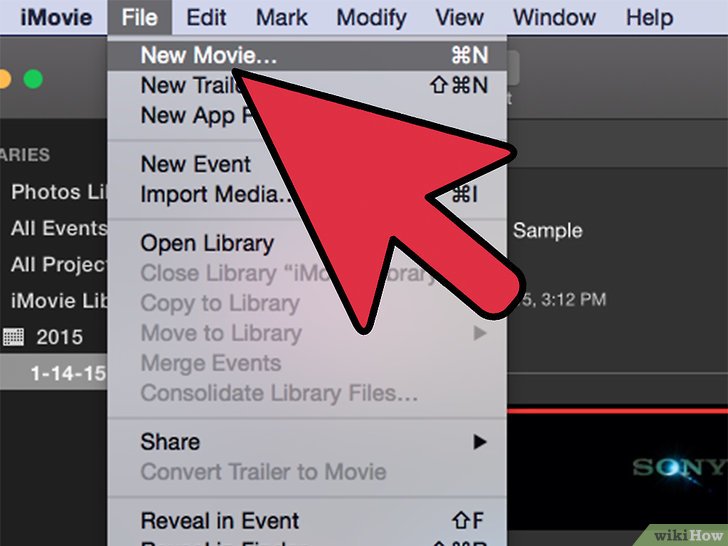Open the Window menu in menu bar
This screenshot has width=728, height=546.
(554, 18)
